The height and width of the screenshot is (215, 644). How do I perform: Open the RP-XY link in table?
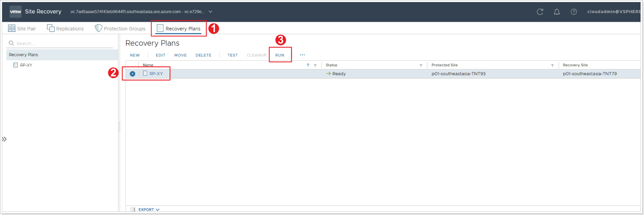[156, 74]
